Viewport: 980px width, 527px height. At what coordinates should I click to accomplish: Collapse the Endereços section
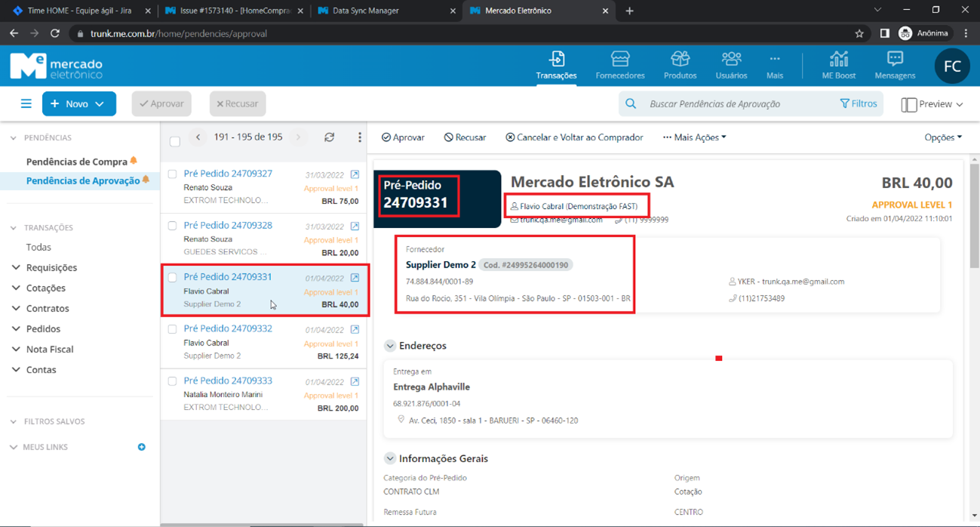coord(390,346)
